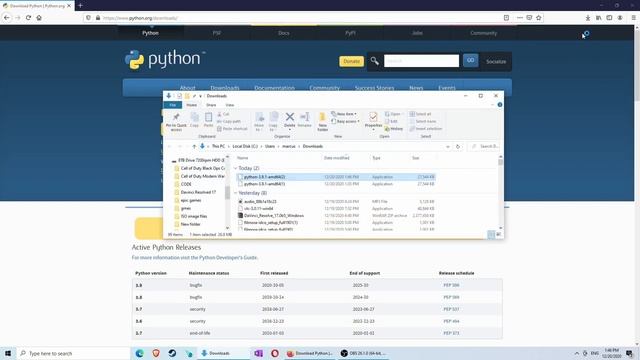
Task: Click the Refresh button in Explorer address bar
Action: click(458, 146)
